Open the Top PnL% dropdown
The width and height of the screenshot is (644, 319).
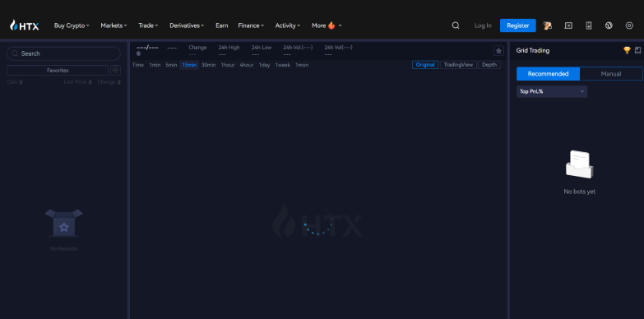tap(552, 91)
